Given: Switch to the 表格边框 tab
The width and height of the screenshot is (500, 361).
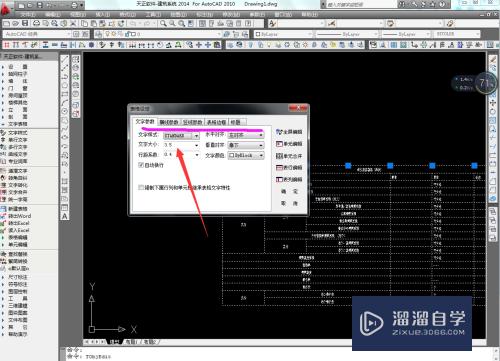Looking at the screenshot, I should coord(216,122).
